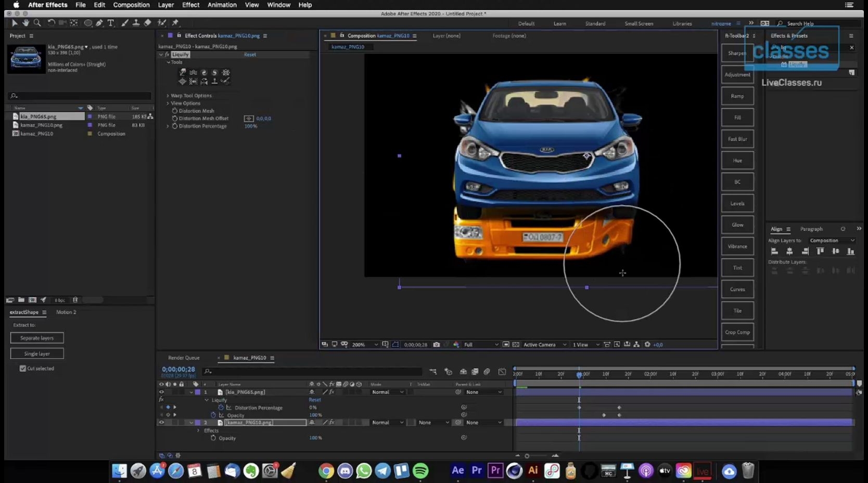The height and width of the screenshot is (483, 868).
Task: Align layers to bottom edge
Action: [851, 251]
